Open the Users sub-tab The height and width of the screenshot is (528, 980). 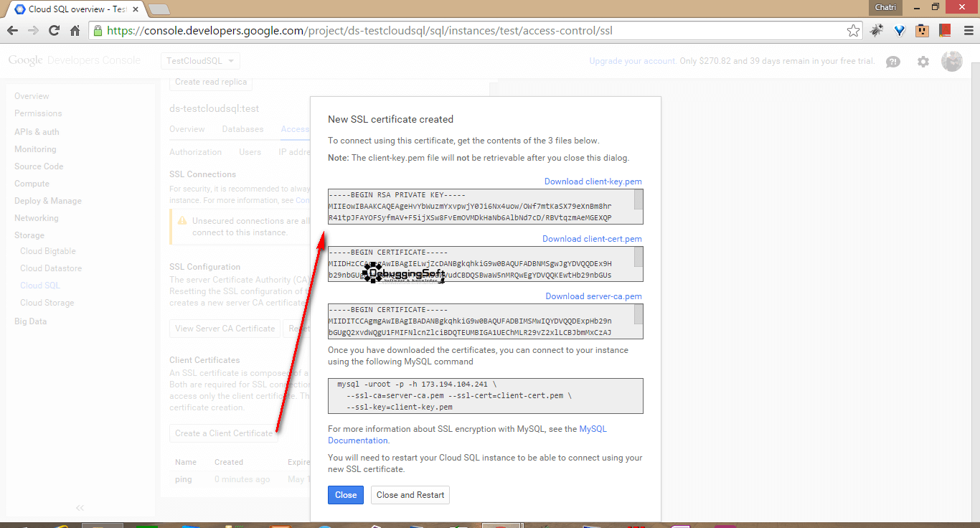pyautogui.click(x=250, y=152)
